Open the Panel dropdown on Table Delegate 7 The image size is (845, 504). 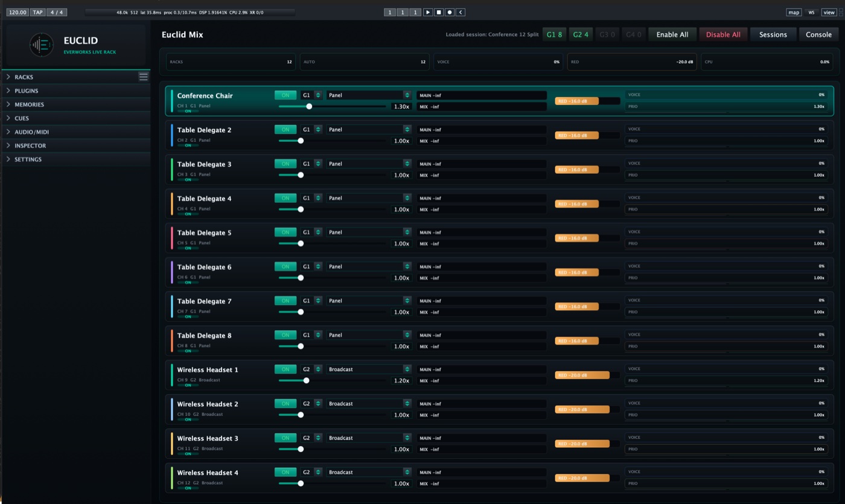[369, 301]
